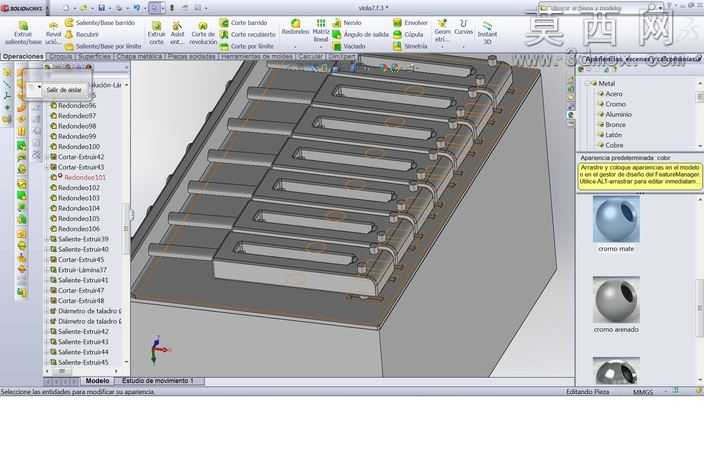The height and width of the screenshot is (469, 704).
Task: Open dropdown under Redondeo button
Action: pos(295,47)
